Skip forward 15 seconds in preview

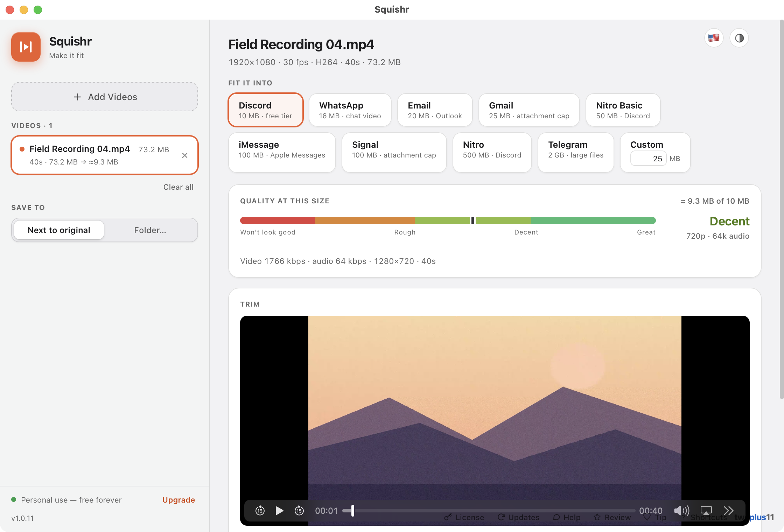[299, 511]
